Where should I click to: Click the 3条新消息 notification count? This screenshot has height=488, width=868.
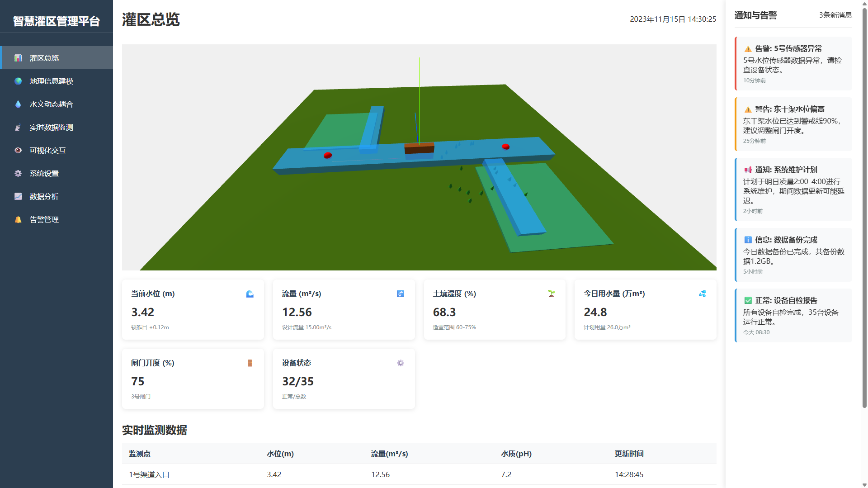pos(835,15)
